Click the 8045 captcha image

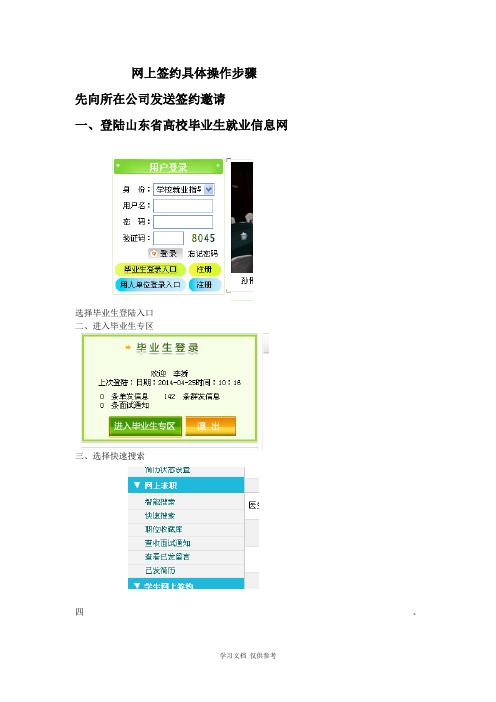click(x=203, y=238)
